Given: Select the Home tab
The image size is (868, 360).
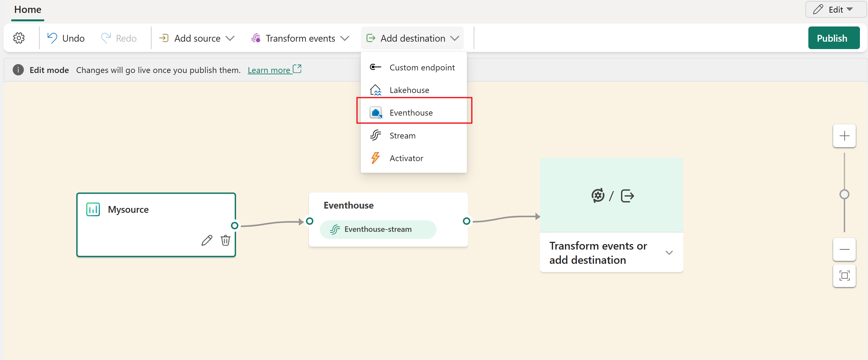Looking at the screenshot, I should coord(28,9).
